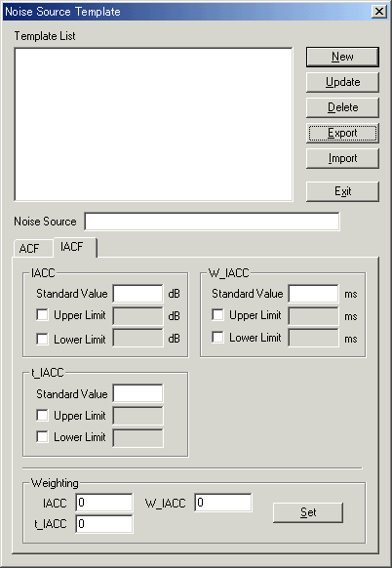Toggle the W_IACC Lower Limit checkbox
Screen dimensions: 392x568
click(x=217, y=338)
